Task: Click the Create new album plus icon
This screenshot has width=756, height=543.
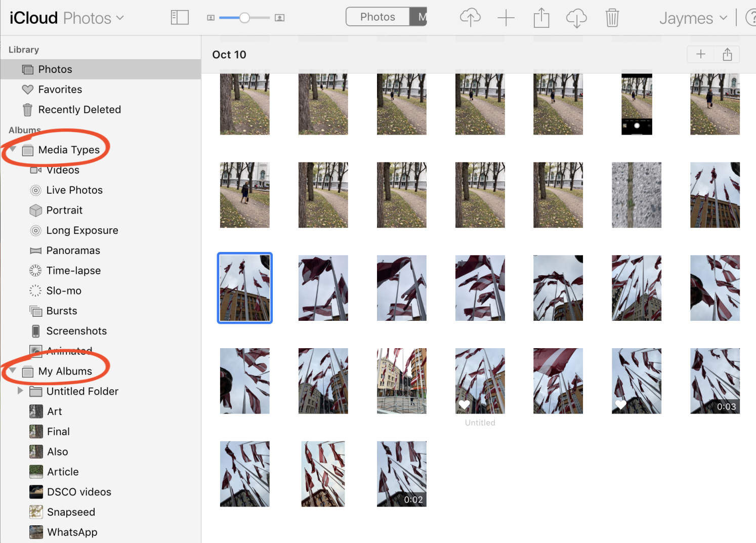Action: coord(506,17)
